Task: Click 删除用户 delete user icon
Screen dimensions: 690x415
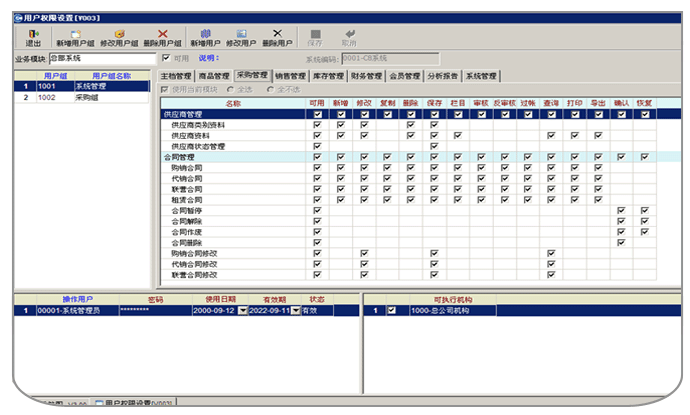Action: point(277,37)
